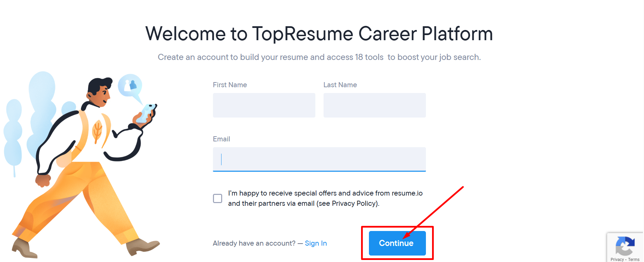
Task: Click the "Welcome to TopResume Career Platform" heading
Action: 319,34
